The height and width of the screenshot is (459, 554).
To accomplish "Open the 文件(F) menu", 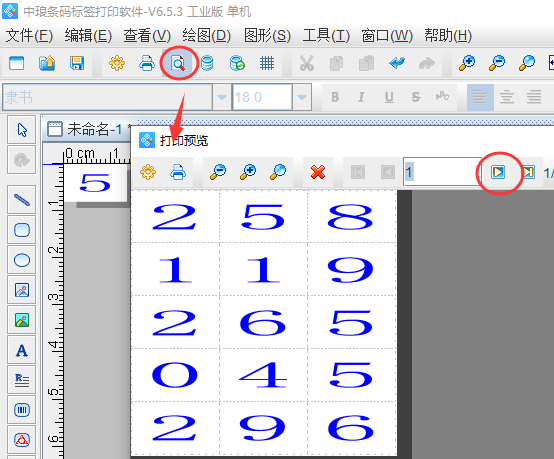I will [x=29, y=36].
